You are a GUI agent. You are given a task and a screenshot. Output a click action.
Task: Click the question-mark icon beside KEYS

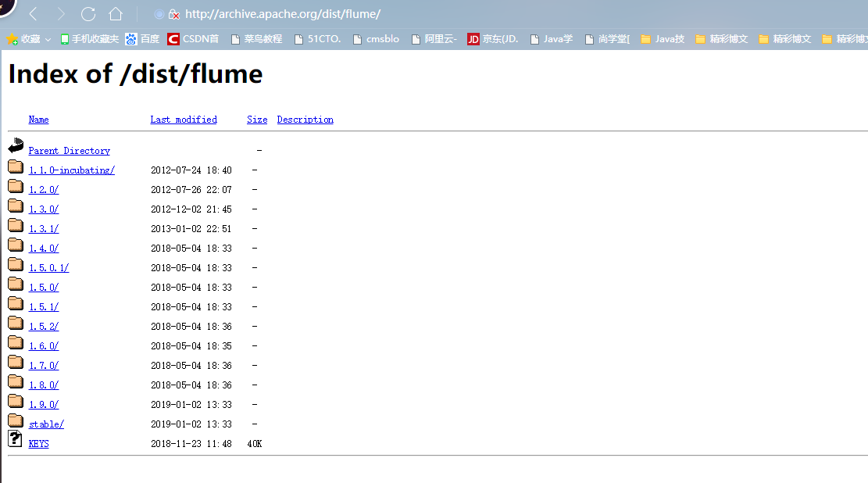click(14, 439)
